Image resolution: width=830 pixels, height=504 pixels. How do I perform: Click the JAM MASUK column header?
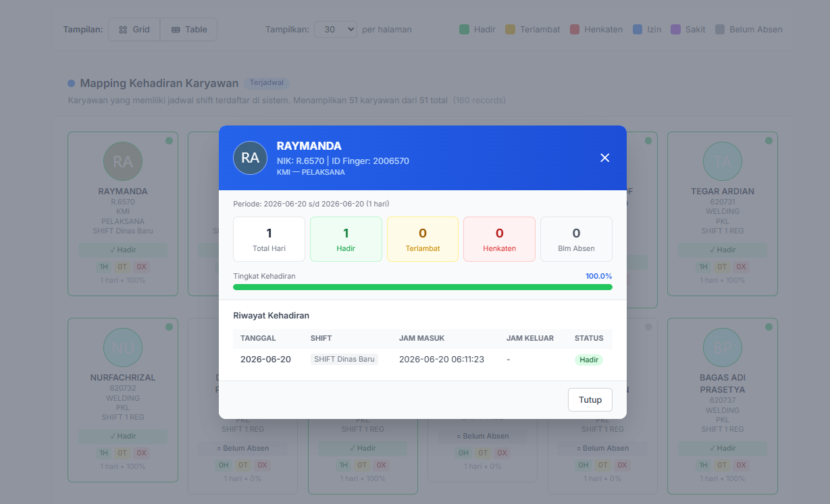pos(421,338)
